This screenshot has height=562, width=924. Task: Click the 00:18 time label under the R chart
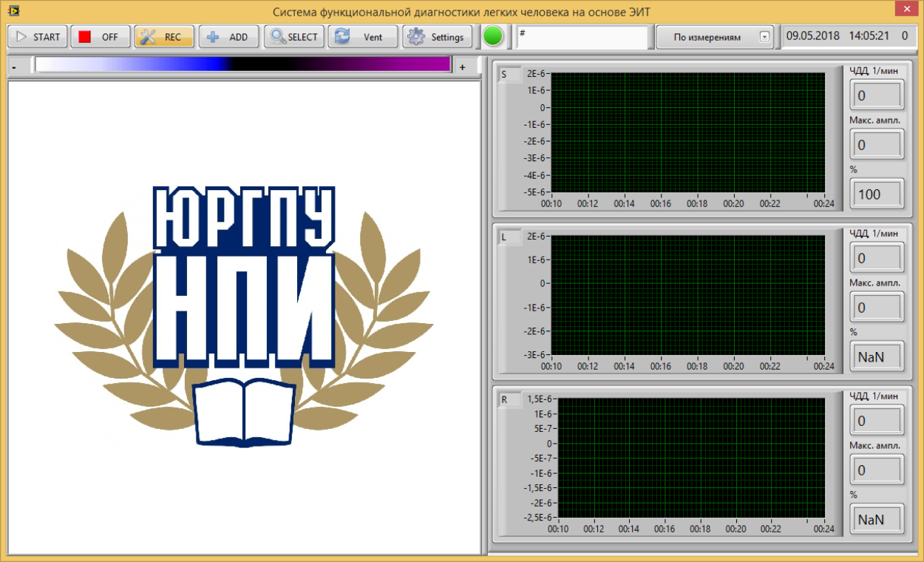(700, 529)
